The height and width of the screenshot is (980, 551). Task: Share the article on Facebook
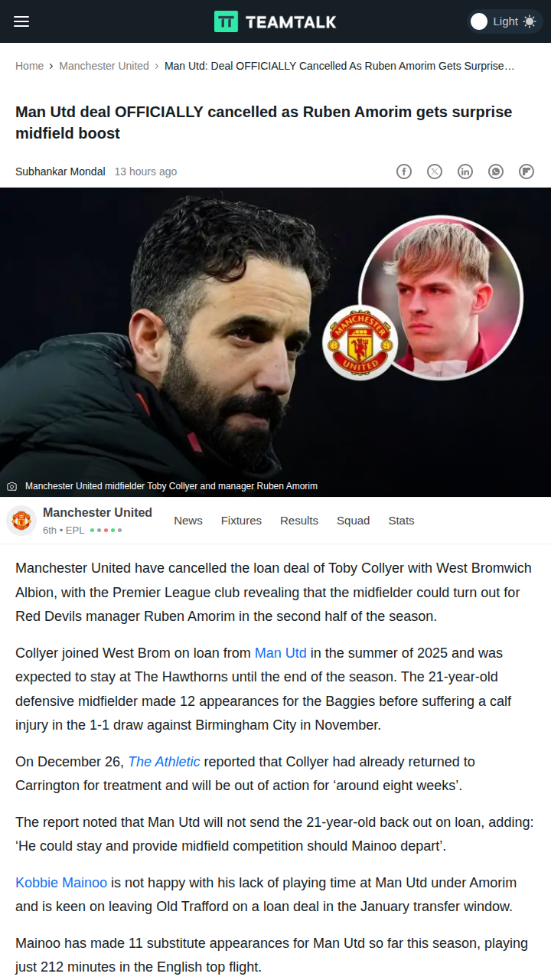(x=404, y=171)
